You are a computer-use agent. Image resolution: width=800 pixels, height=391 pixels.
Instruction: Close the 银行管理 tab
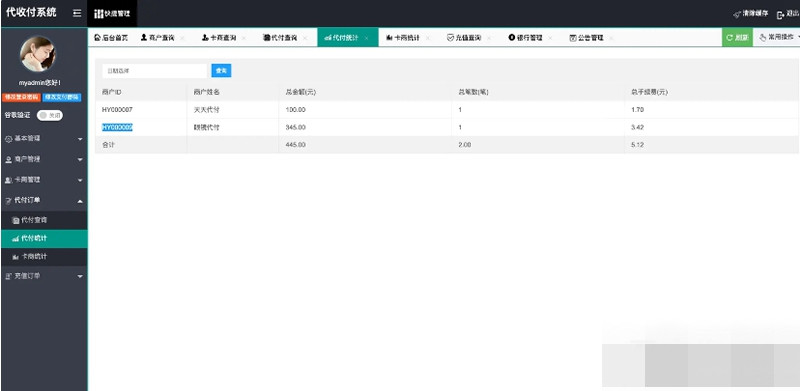coord(550,38)
